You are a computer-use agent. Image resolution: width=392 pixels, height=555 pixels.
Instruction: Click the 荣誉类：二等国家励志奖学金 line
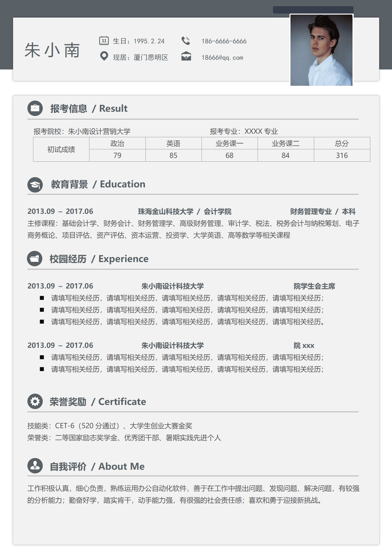[x=124, y=438]
